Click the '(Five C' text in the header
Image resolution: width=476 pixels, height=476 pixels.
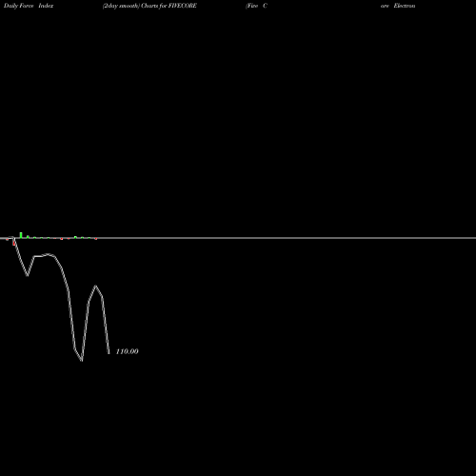256,6
